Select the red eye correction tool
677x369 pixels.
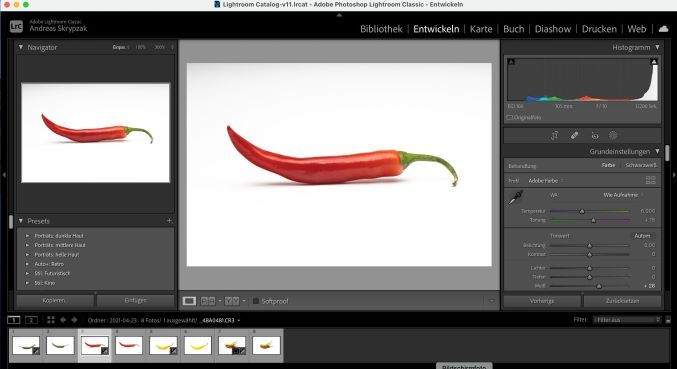tap(595, 136)
